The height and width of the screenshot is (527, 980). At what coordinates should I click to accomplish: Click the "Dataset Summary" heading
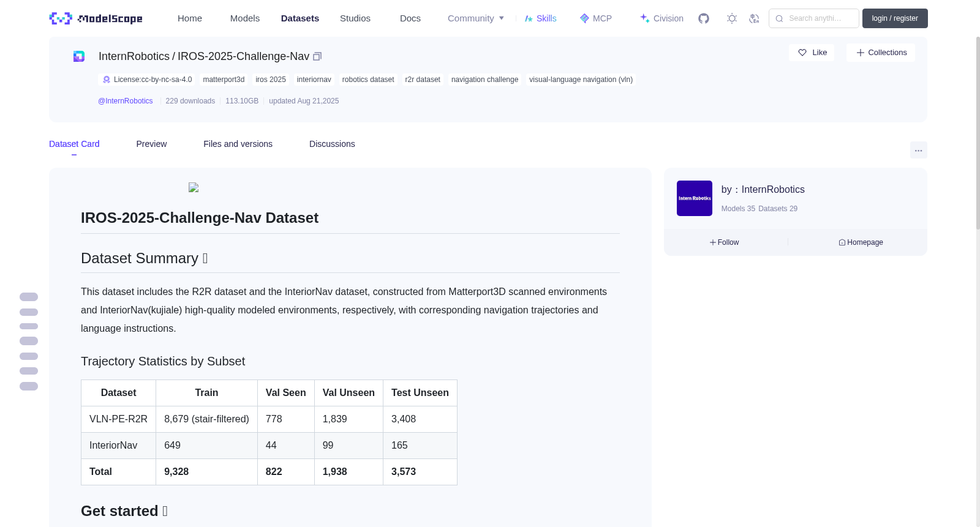tap(145, 258)
